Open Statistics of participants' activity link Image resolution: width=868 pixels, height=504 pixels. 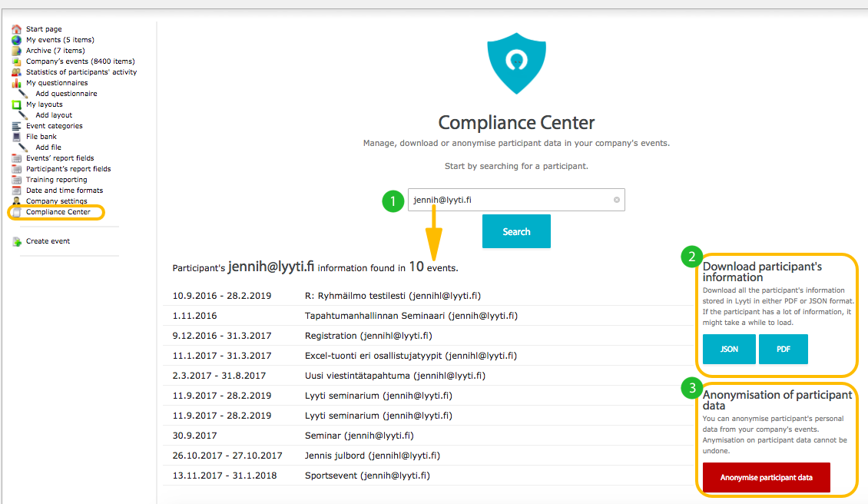point(81,72)
